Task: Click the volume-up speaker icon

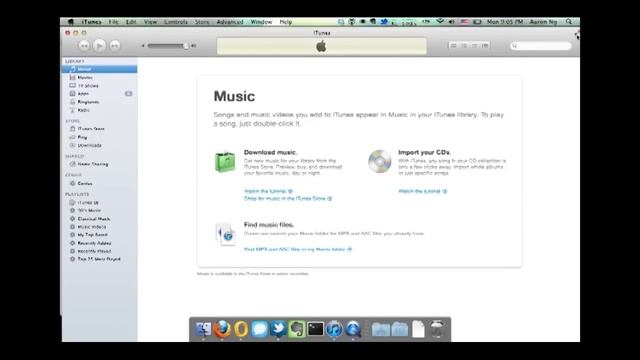Action: point(194,46)
